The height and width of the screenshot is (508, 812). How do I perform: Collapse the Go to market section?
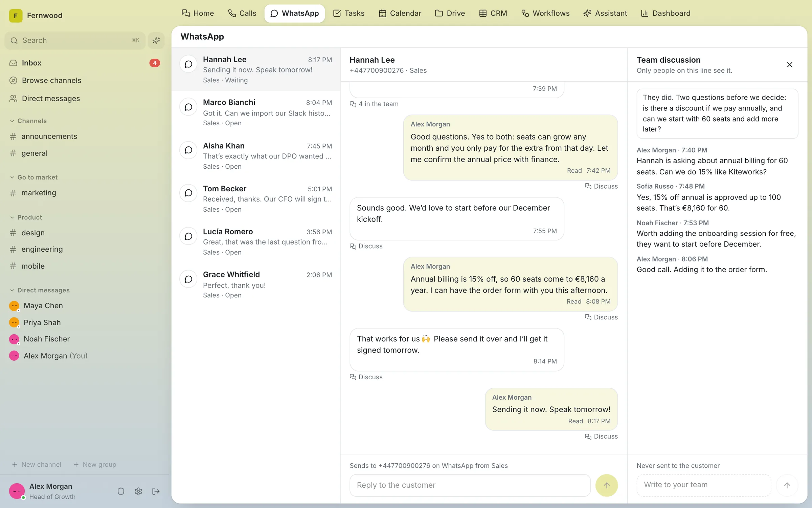pyautogui.click(x=34, y=177)
